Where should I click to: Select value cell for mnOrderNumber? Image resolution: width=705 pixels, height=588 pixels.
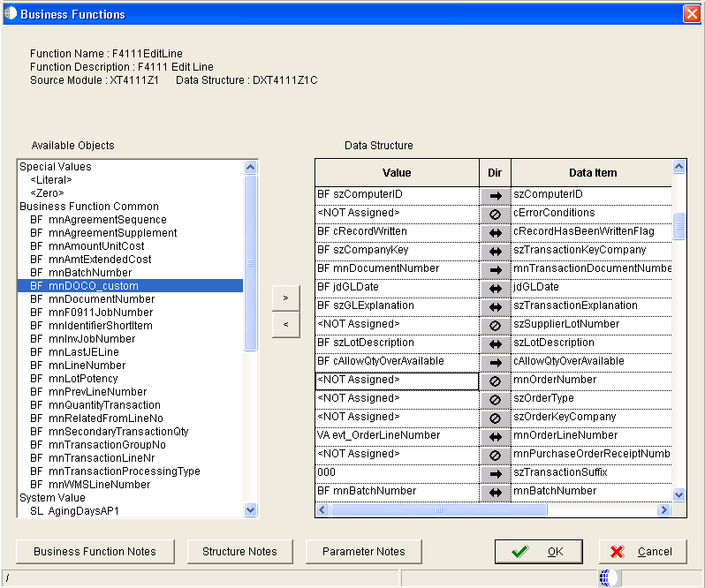coord(397,381)
